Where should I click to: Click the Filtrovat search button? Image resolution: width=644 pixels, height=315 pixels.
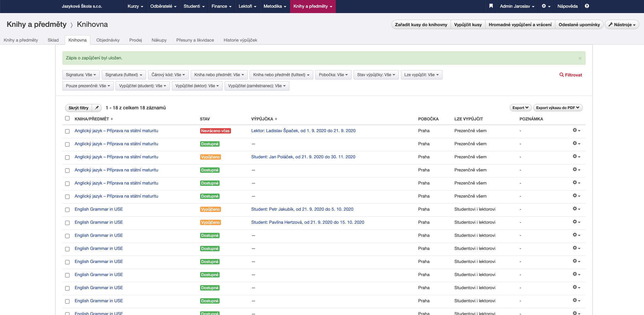point(570,75)
